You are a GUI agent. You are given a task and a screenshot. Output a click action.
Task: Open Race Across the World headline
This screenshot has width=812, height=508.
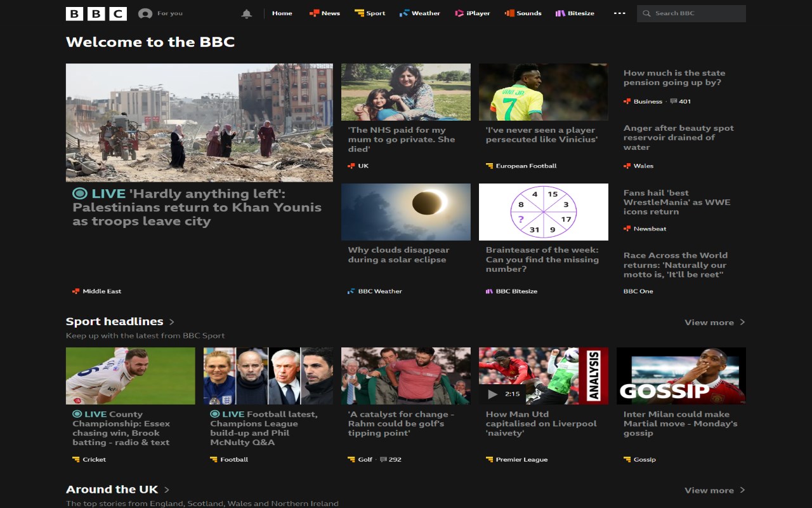tap(676, 265)
